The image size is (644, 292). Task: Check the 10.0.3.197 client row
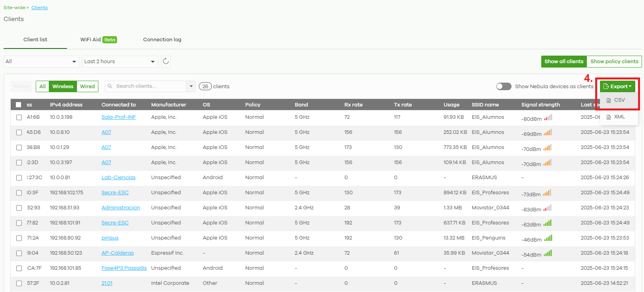tap(19, 163)
